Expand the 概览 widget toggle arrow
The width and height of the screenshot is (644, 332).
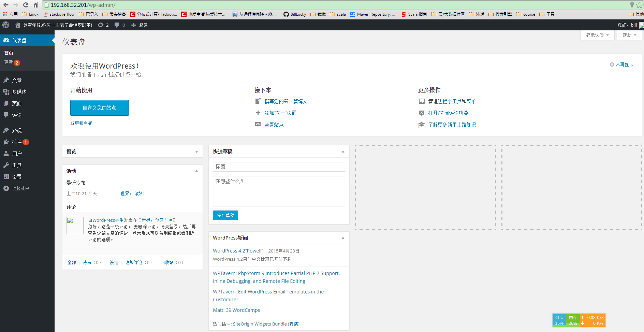tap(196, 152)
